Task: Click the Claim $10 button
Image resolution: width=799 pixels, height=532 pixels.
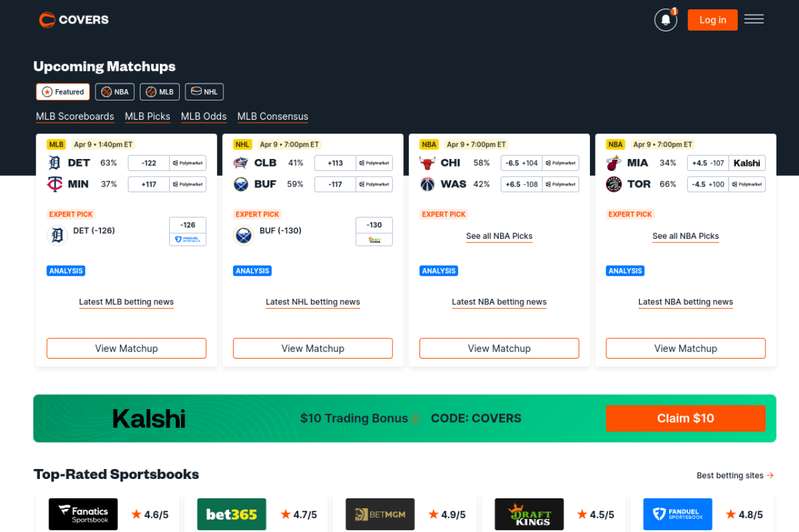Action: click(685, 418)
